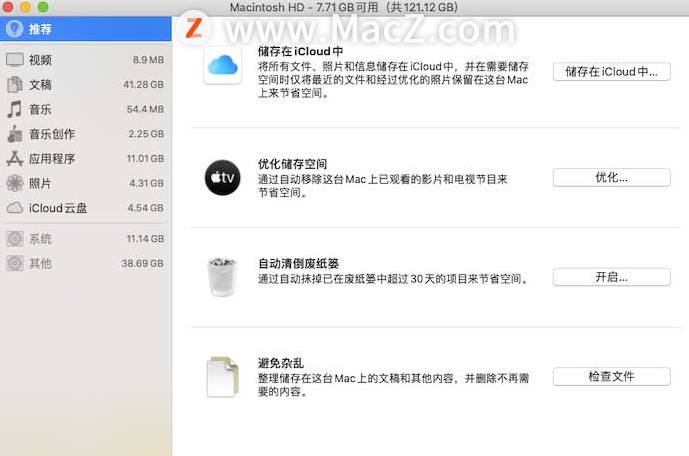Screen dimensions: 689x456
Task: Select the 音乐 category label
Action: 40,109
